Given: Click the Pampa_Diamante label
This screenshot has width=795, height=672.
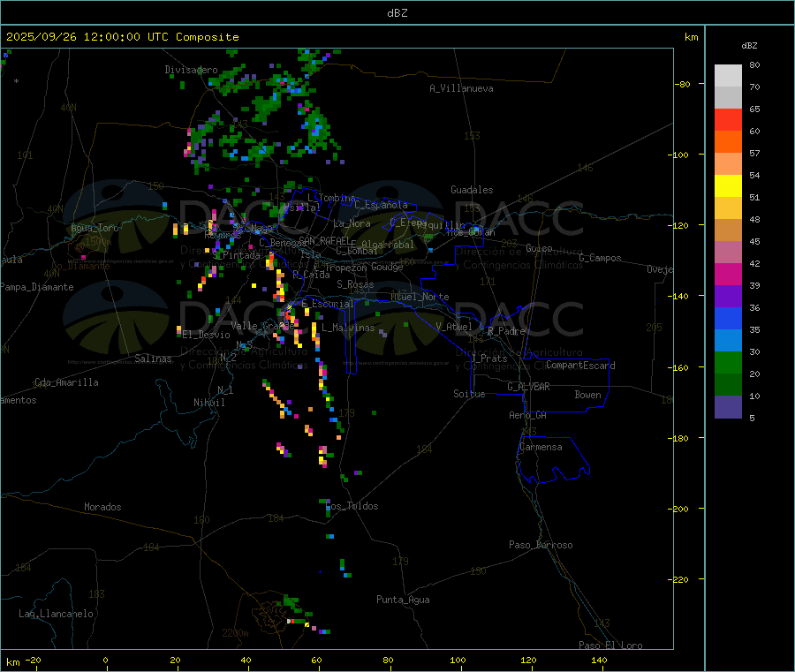Looking at the screenshot, I should (x=37, y=287).
